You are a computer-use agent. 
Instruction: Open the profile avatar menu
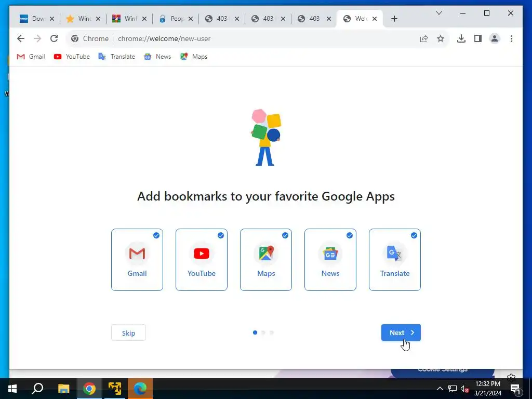tap(495, 38)
